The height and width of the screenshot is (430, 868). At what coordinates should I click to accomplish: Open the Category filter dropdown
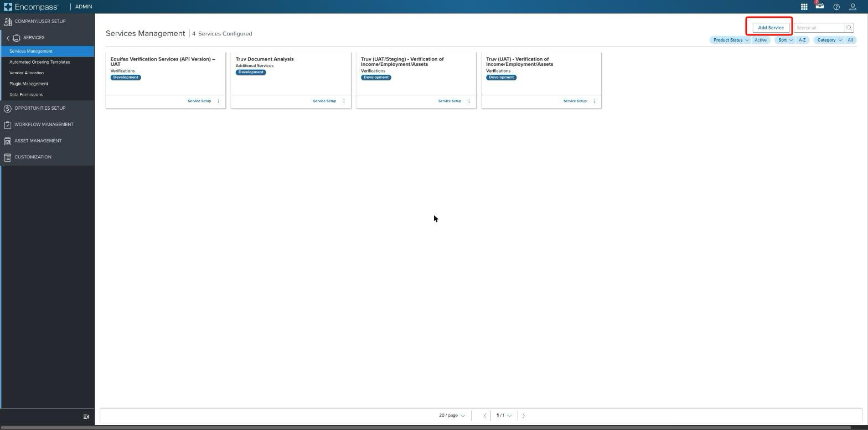pos(829,40)
